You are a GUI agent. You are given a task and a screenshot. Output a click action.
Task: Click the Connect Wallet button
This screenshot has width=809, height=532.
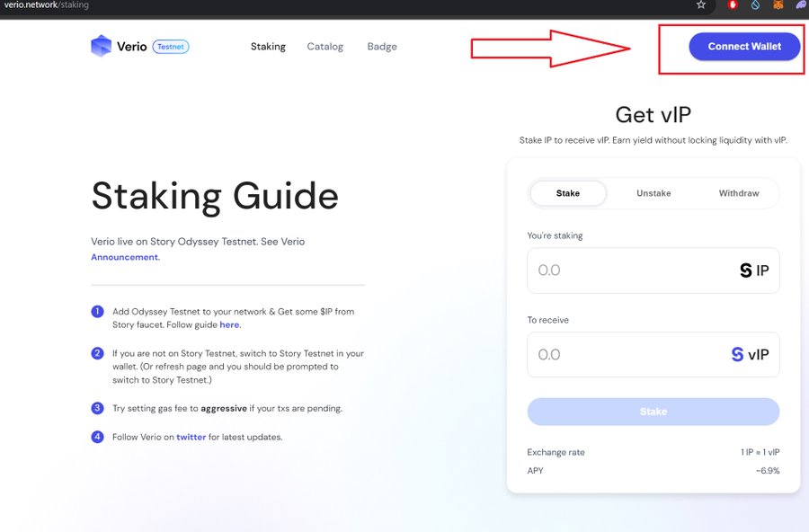point(744,47)
